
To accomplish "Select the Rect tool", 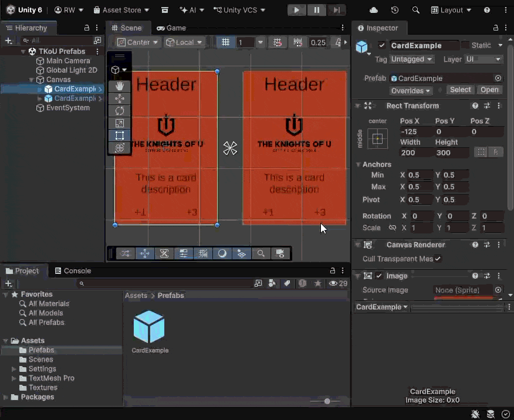I will [120, 136].
